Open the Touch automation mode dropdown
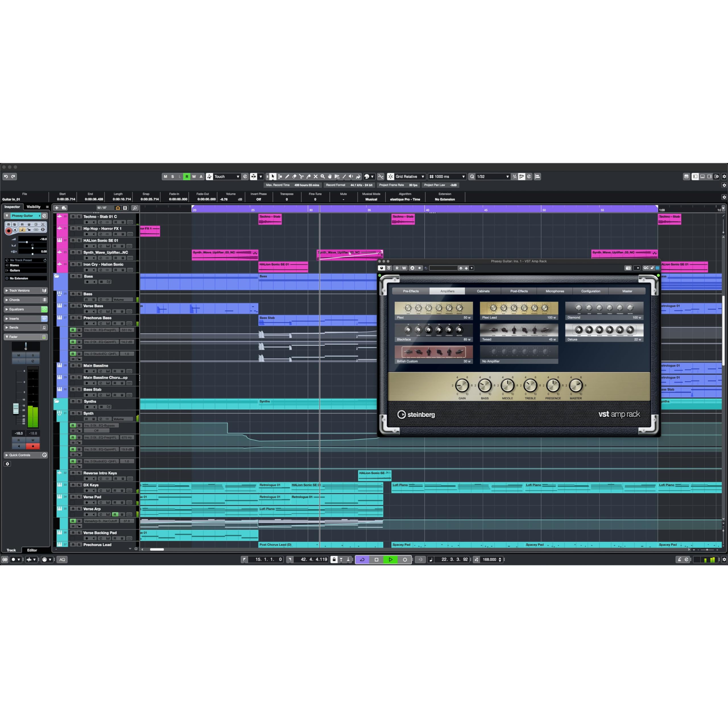This screenshot has height=728, width=728. pyautogui.click(x=238, y=176)
